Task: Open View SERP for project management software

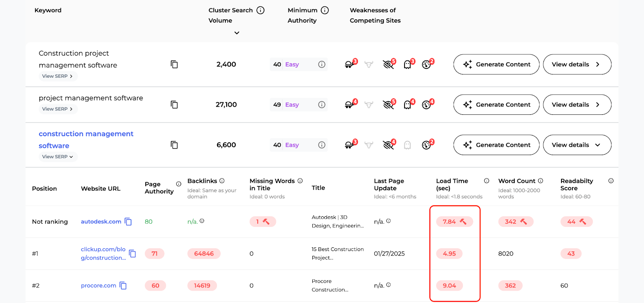Action: coord(58,109)
